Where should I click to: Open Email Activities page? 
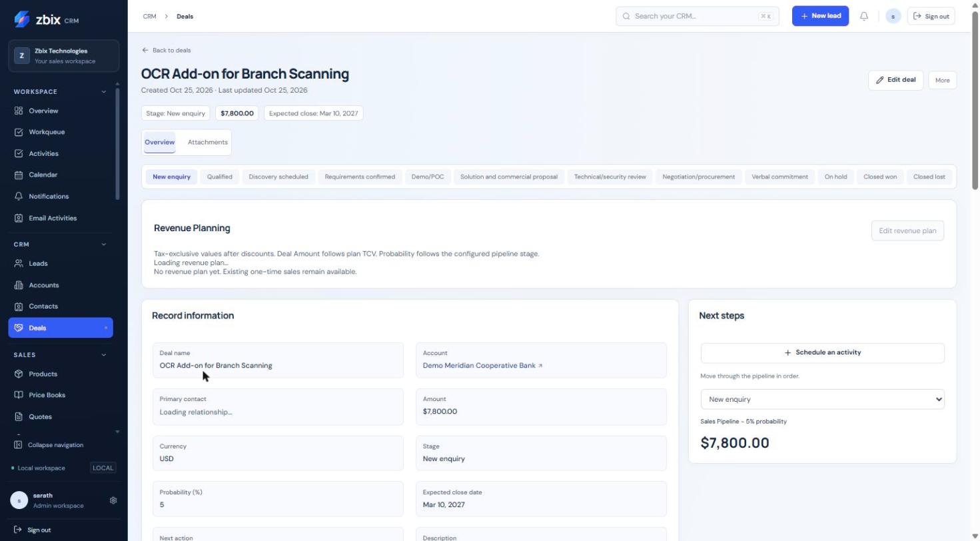61,218
